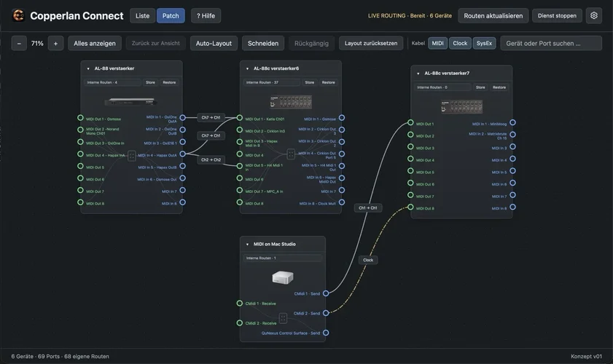
Task: Collapse the AL-88c verstaerker7 device card
Action: pyautogui.click(x=418, y=74)
